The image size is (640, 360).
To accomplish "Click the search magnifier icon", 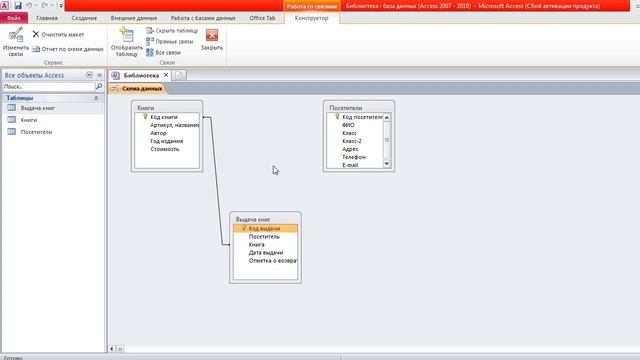I will point(99,87).
